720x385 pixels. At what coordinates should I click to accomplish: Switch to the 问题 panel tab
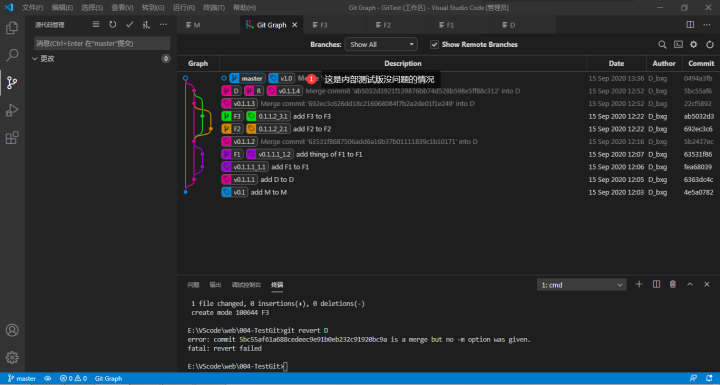click(x=193, y=285)
